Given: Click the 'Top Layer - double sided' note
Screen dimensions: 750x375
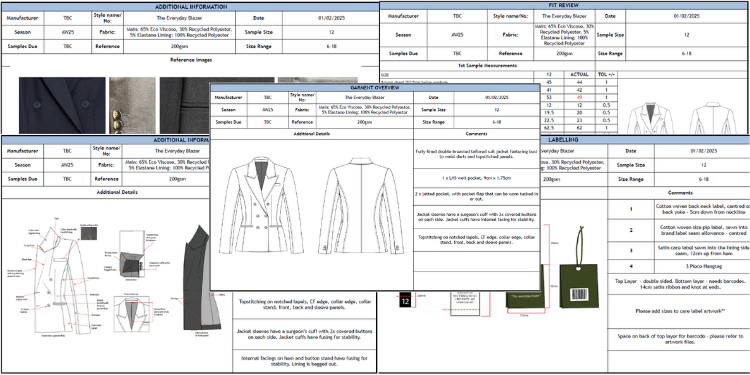Looking at the screenshot, I should pos(679,284).
